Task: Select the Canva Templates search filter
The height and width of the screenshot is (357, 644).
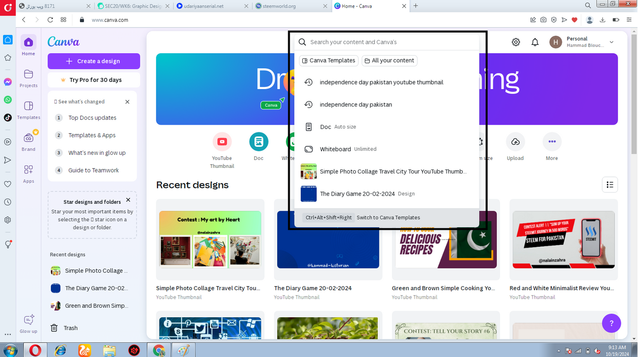Action: point(329,60)
